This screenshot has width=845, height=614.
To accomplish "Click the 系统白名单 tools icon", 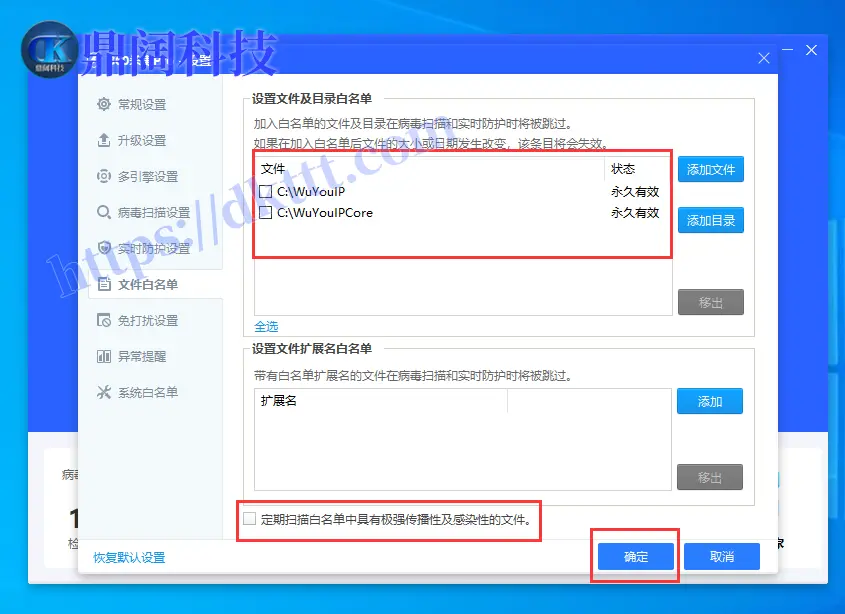I will (104, 392).
